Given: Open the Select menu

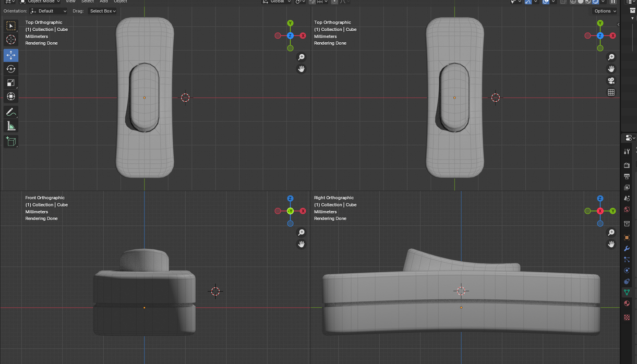Looking at the screenshot, I should pos(87,2).
